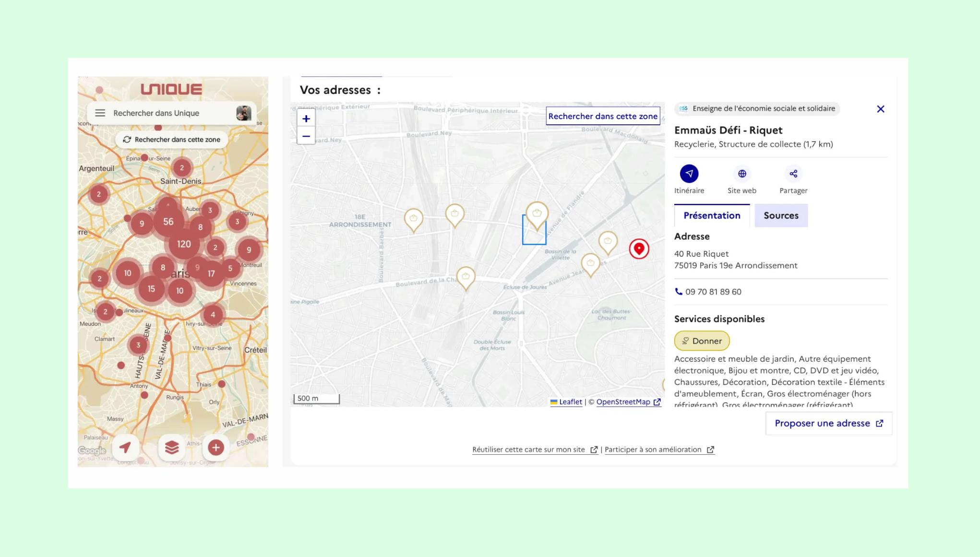
Task: Open the hamburger menu in Unique search bar
Action: click(100, 113)
